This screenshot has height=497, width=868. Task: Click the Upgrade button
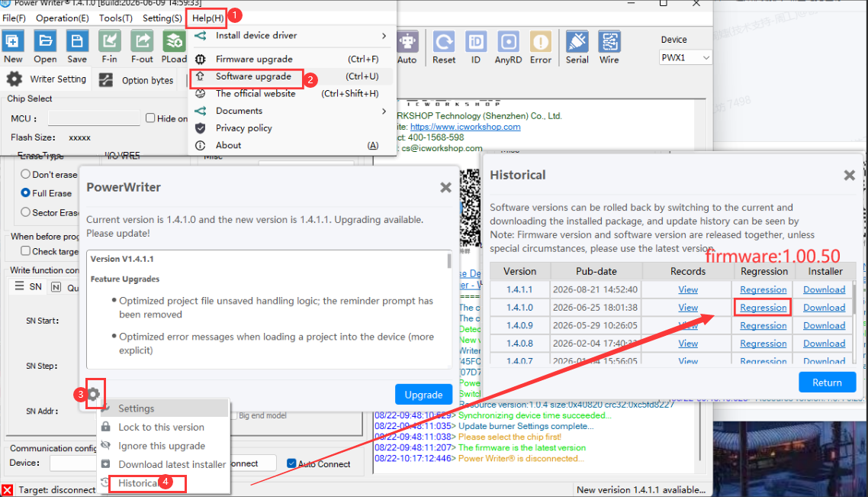tap(423, 395)
